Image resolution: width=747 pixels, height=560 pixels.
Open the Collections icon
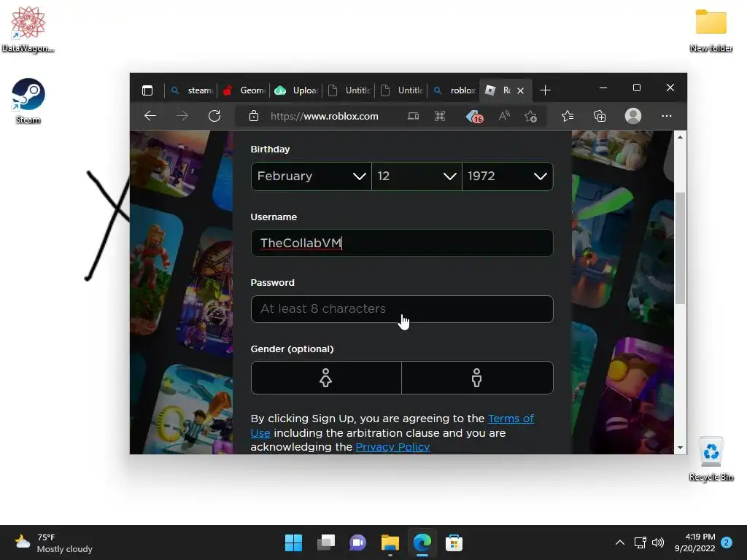coord(600,116)
